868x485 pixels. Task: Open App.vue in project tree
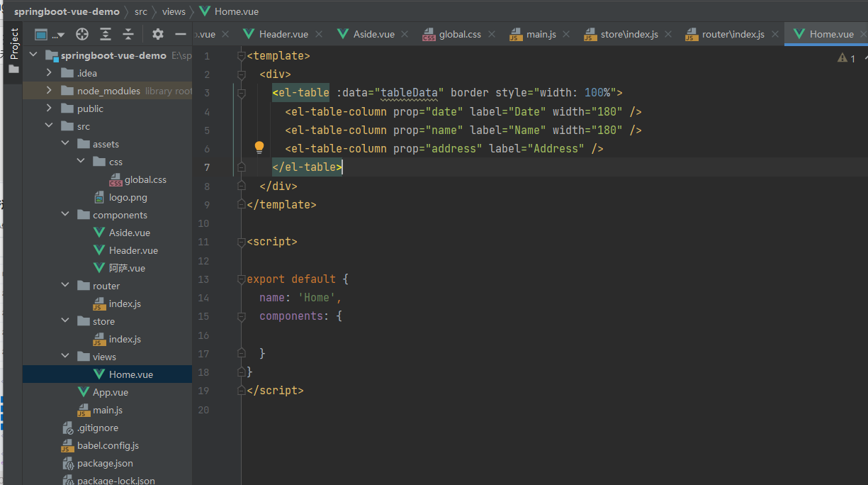click(x=103, y=392)
